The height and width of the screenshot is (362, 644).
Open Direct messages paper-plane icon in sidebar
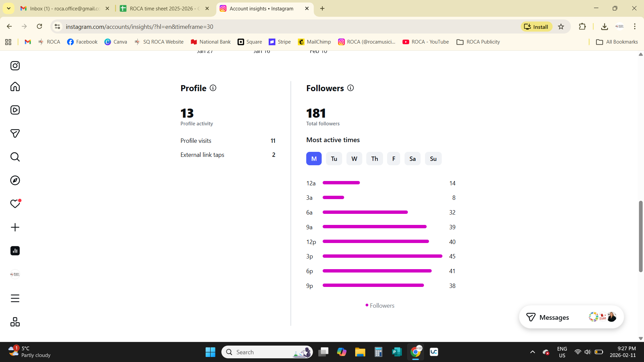pos(15,133)
